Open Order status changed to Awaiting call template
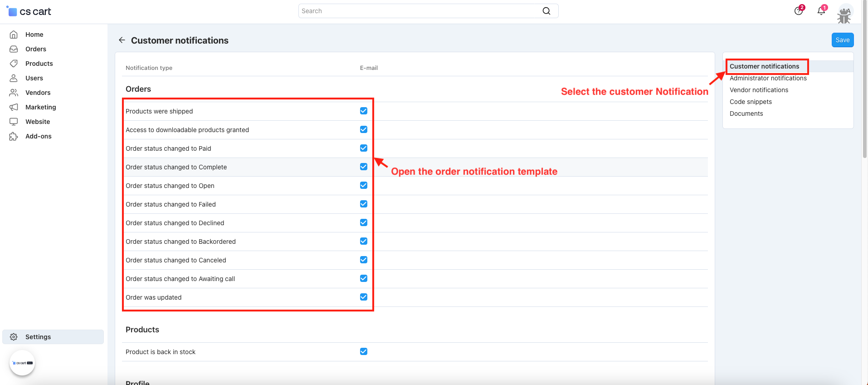Viewport: 868px width, 385px height. click(x=180, y=279)
